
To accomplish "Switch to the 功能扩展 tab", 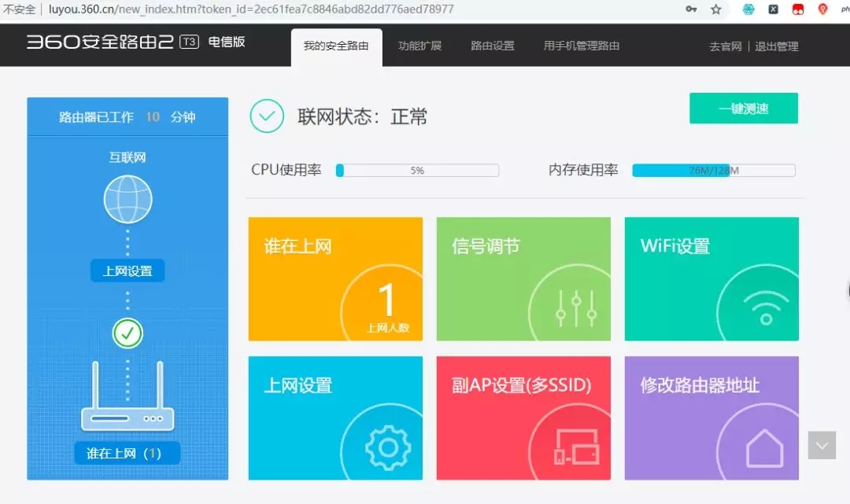I will [421, 46].
